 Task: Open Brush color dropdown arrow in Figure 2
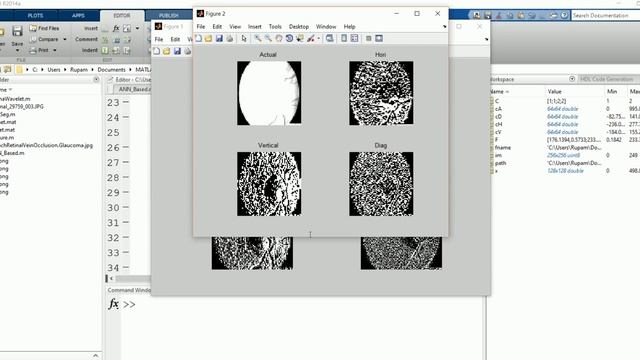point(319,39)
